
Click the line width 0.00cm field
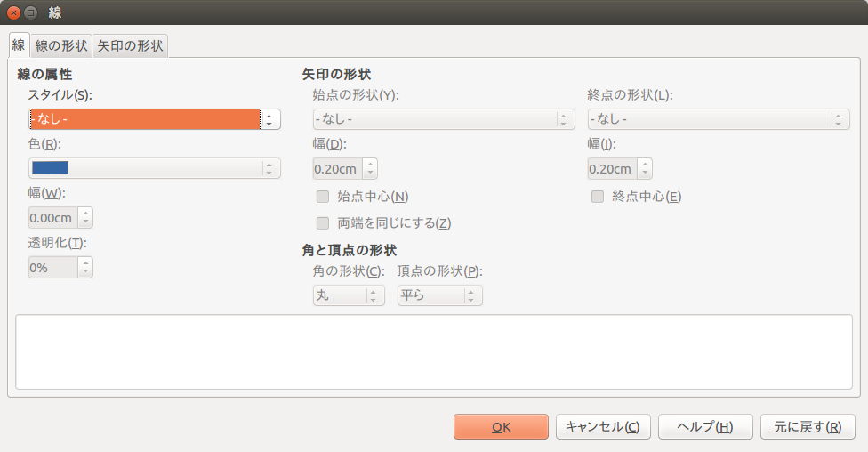(53, 218)
